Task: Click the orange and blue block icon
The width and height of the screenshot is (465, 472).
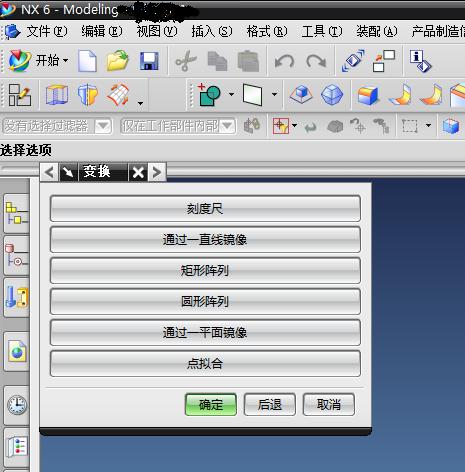Action: click(368, 95)
